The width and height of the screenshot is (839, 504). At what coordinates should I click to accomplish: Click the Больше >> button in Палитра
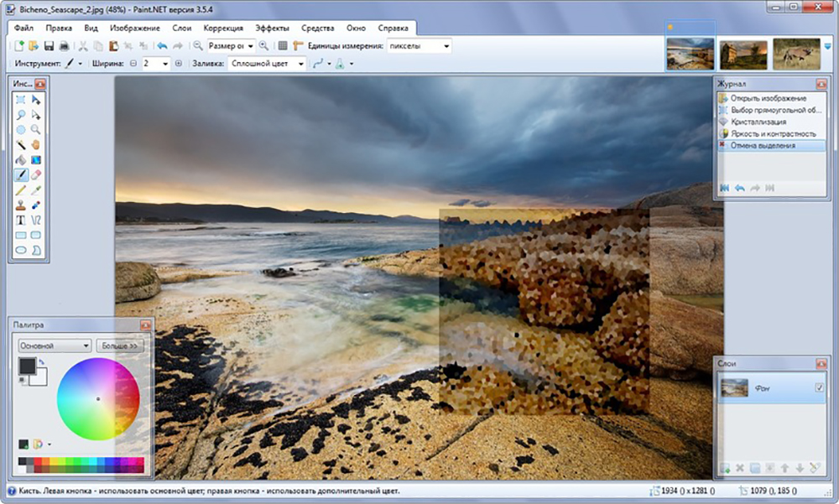(120, 346)
